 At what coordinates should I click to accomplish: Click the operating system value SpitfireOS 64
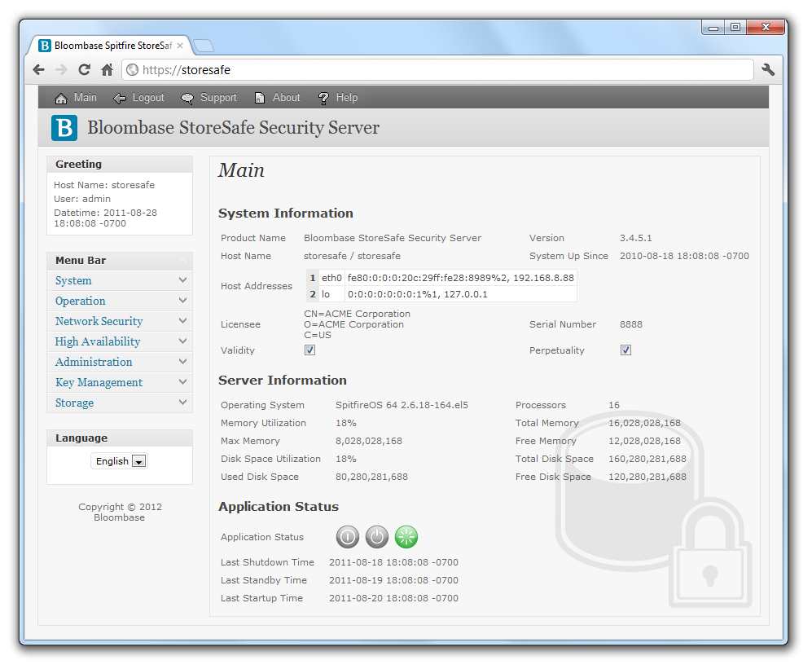(x=402, y=405)
